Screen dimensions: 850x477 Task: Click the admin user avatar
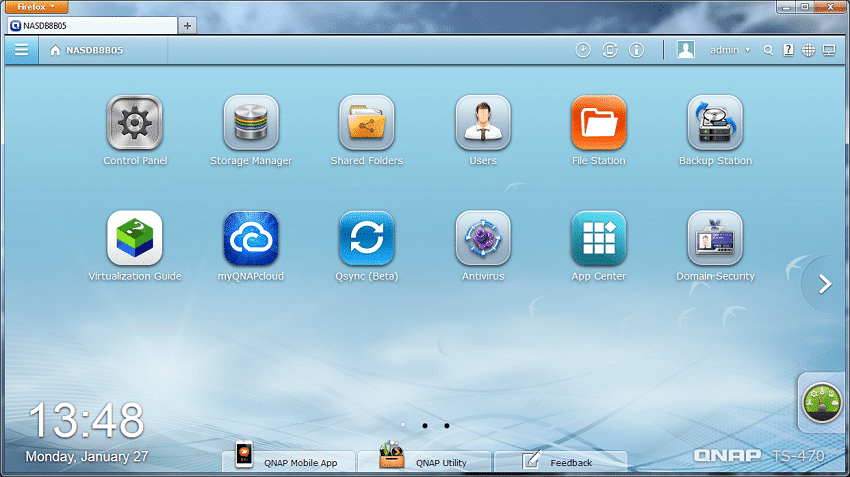(685, 50)
